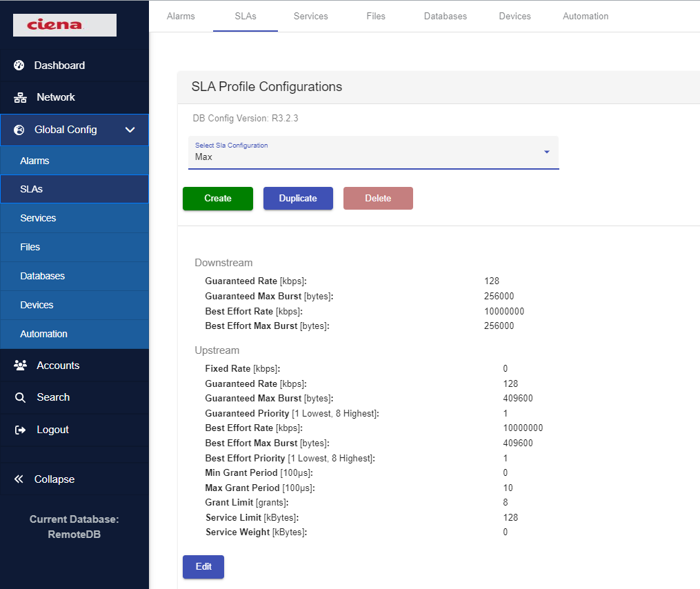Click the Service Limit [kBytes] label
700x589 pixels.
click(252, 517)
